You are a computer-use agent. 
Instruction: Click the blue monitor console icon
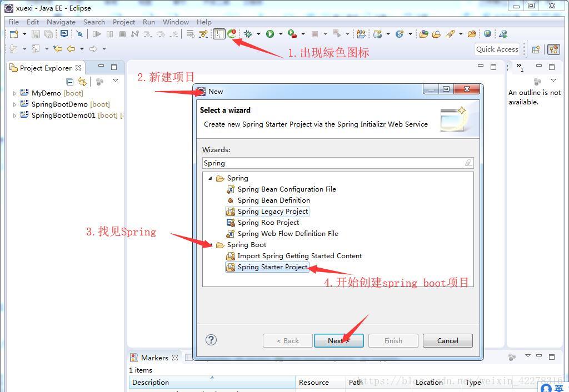(x=64, y=34)
